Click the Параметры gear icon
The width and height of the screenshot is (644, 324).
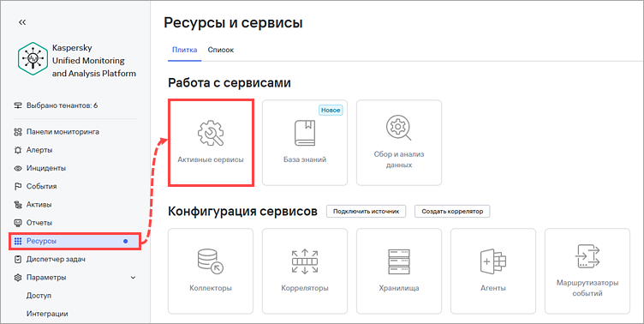pyautogui.click(x=18, y=278)
